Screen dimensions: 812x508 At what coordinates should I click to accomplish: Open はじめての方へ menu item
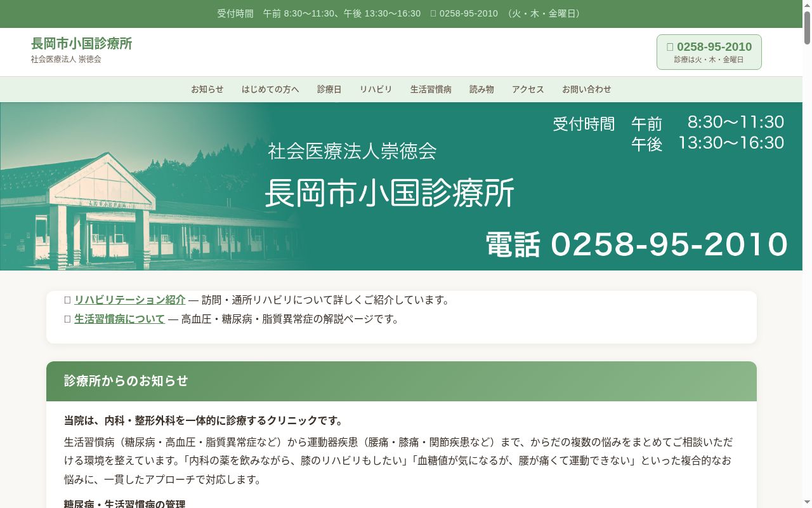pyautogui.click(x=270, y=90)
